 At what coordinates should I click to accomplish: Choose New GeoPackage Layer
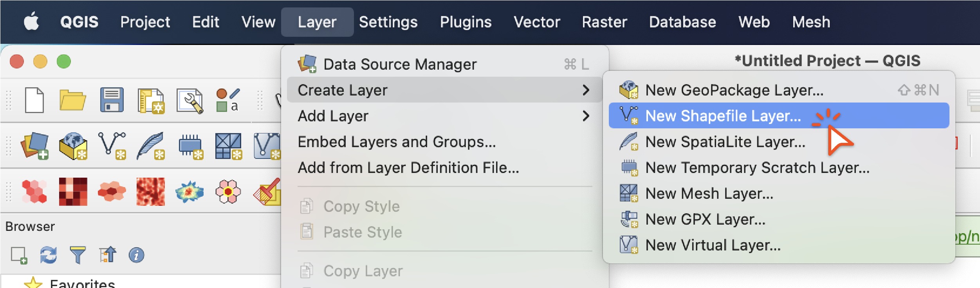coord(779,90)
